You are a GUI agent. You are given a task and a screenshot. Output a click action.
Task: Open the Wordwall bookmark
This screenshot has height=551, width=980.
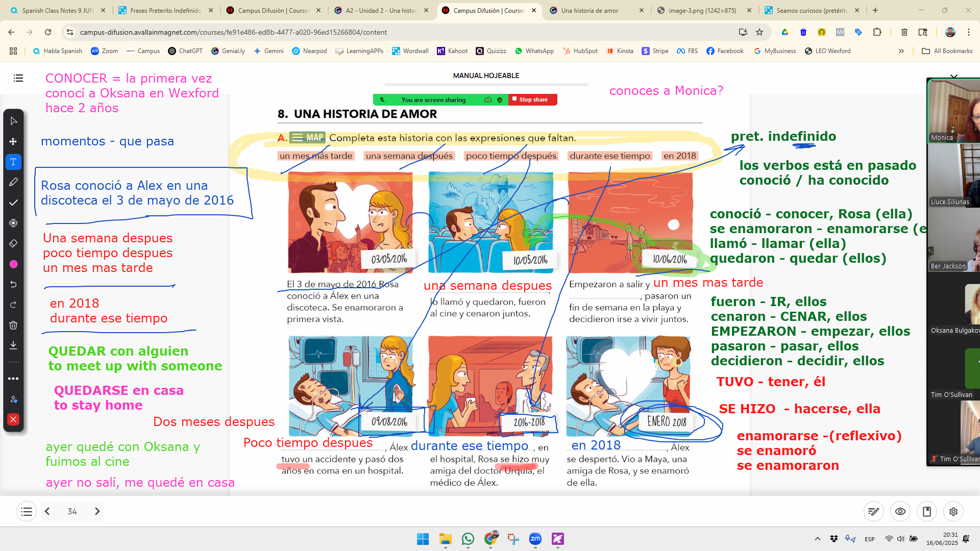[x=410, y=51]
